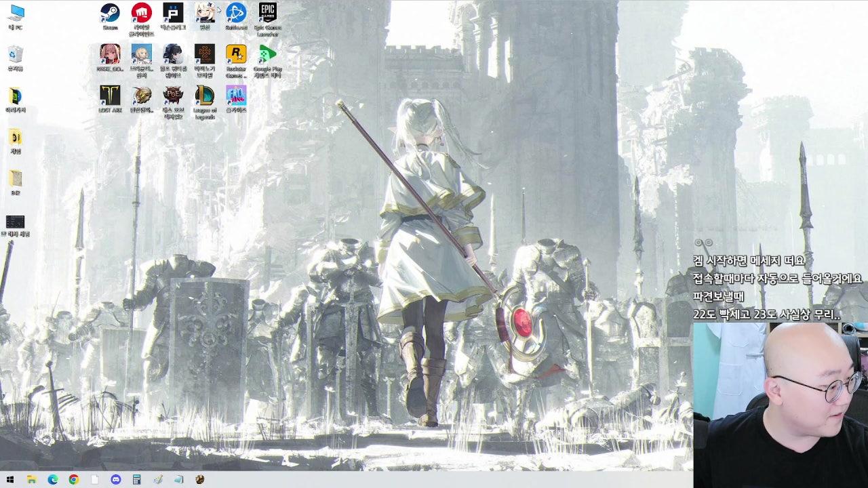Click the chat line "파견보낼때"
This screenshot has height=488, width=868.
point(718,297)
